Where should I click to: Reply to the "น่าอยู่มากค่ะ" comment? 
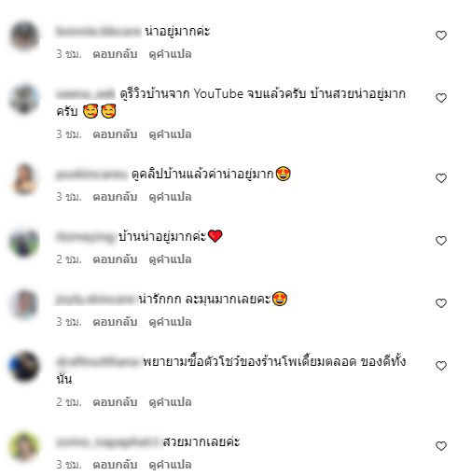[115, 54]
